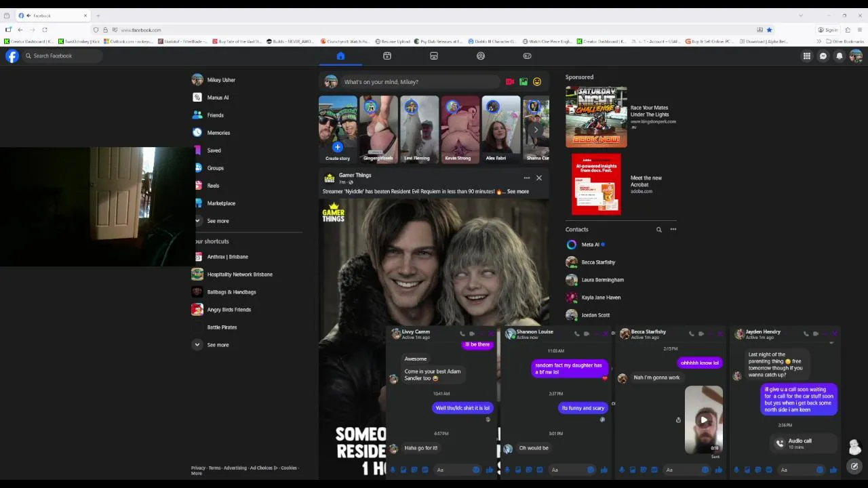Click the Search Facebook field

click(x=62, y=56)
